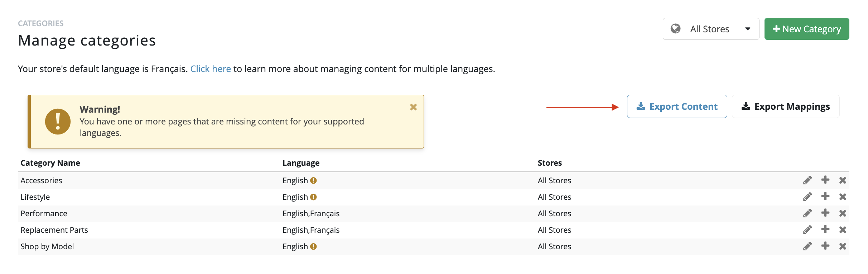
Task: Click the Language column header
Action: tap(301, 163)
